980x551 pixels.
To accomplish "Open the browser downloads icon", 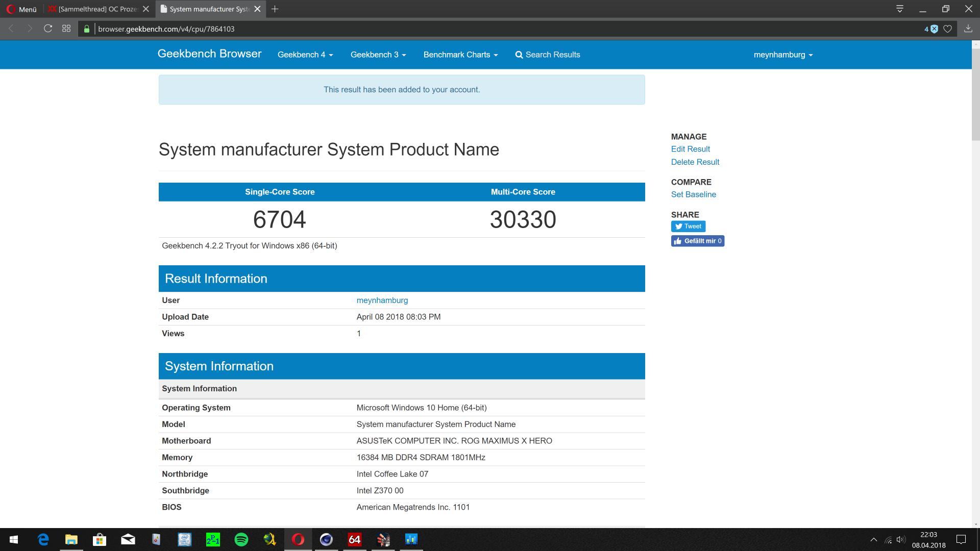I will 968,29.
